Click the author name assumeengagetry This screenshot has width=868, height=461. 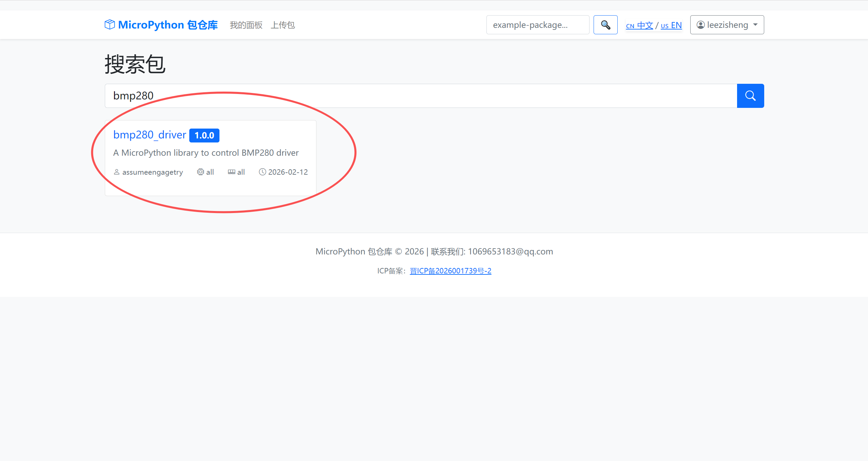[x=153, y=172]
